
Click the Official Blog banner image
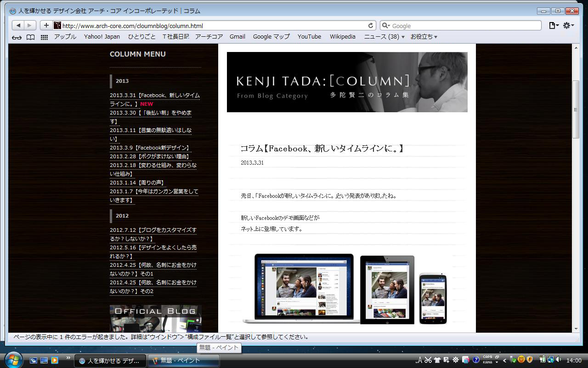click(155, 318)
